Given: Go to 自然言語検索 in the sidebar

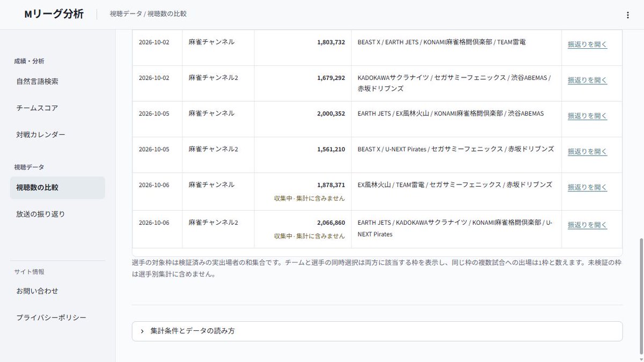Looking at the screenshot, I should pyautogui.click(x=57, y=82).
